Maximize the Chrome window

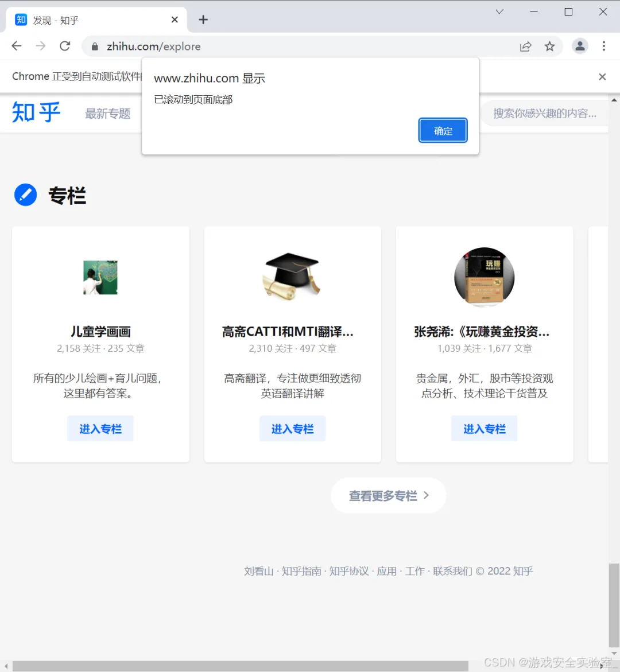tap(568, 11)
